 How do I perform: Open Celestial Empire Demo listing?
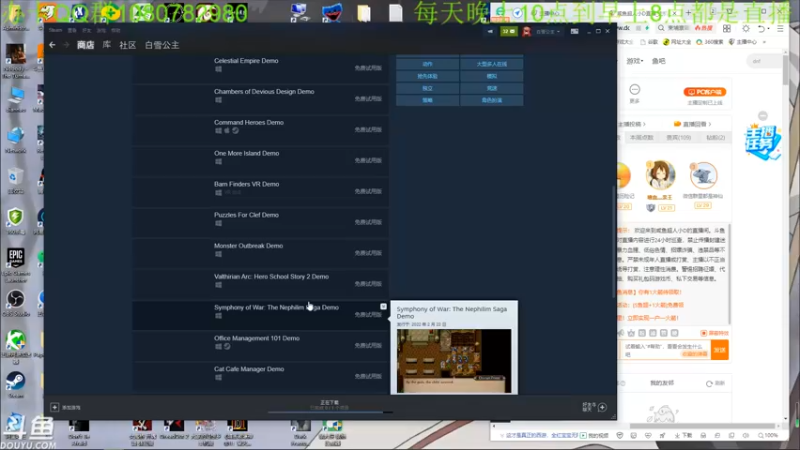click(x=246, y=61)
